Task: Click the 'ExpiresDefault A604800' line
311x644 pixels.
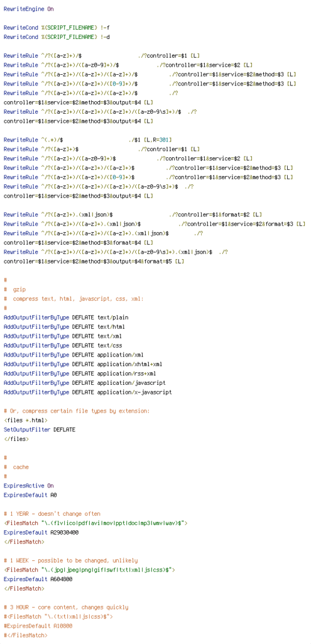Action: 38,579
